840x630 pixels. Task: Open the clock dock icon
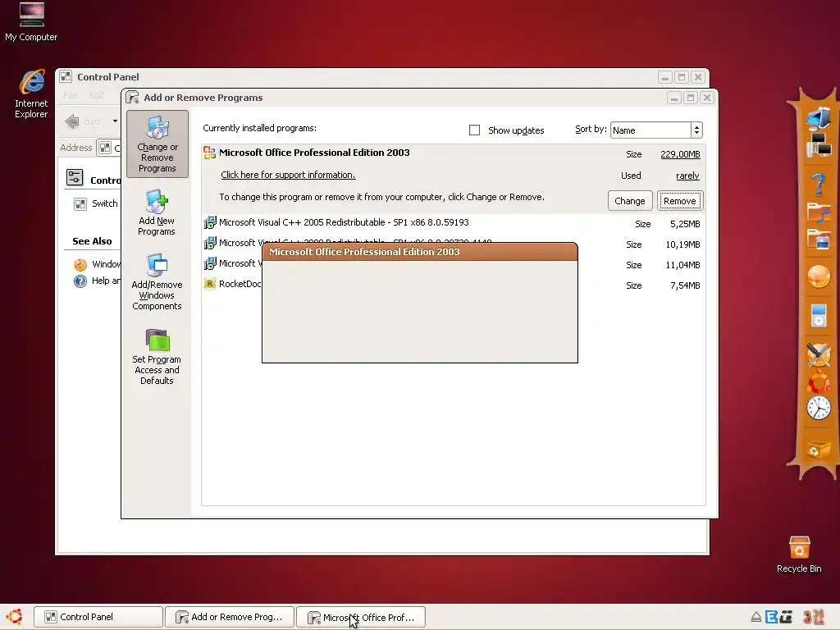819,408
